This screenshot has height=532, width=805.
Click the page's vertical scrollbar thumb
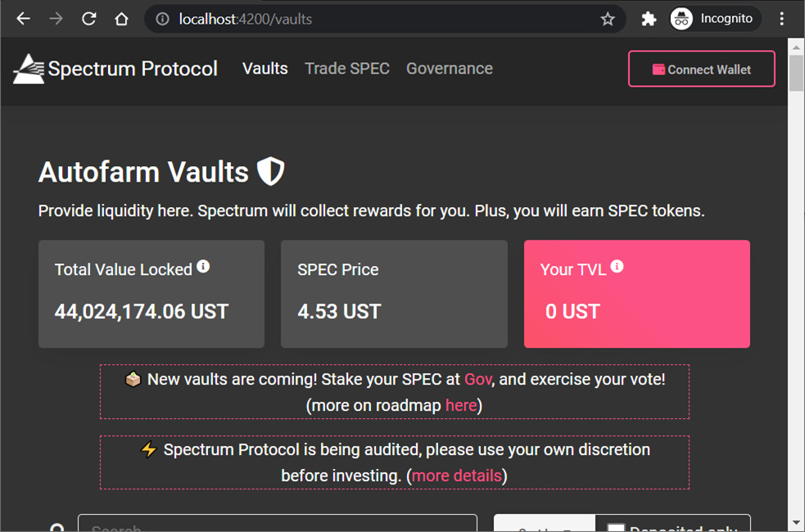tap(796, 74)
